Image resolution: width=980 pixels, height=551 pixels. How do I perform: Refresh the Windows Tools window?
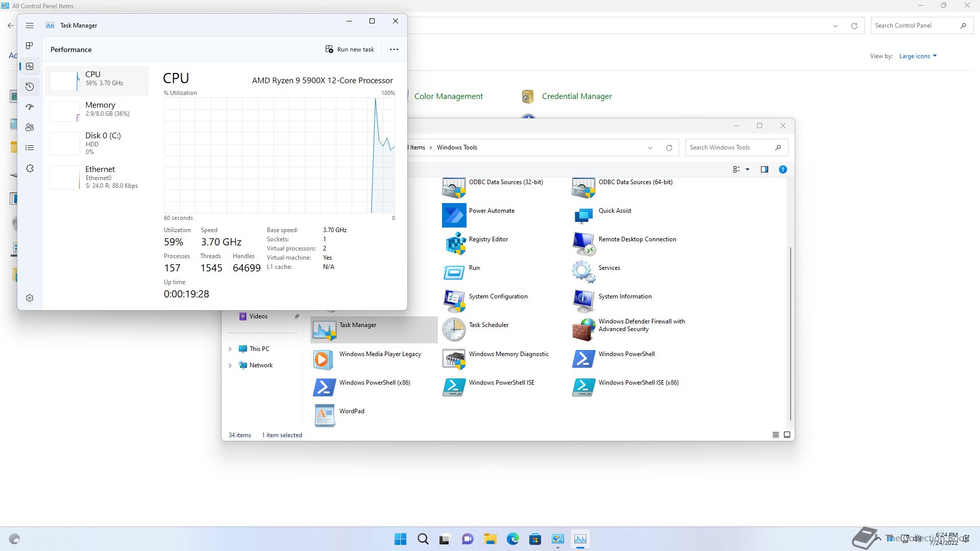point(669,148)
